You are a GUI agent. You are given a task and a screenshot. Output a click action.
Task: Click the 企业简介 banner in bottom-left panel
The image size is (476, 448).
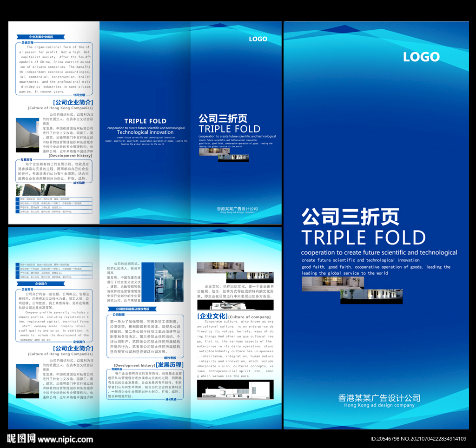pyautogui.click(x=41, y=284)
